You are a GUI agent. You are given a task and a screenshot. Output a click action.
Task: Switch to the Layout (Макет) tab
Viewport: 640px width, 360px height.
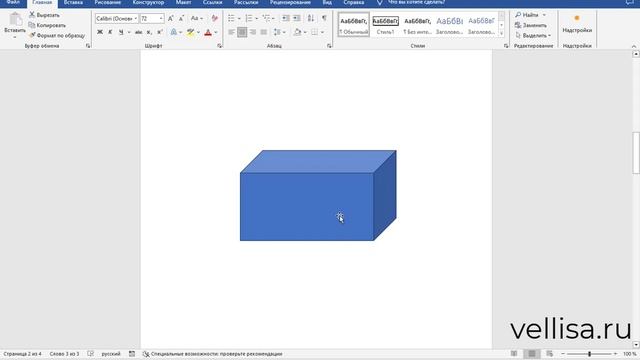(183, 2)
